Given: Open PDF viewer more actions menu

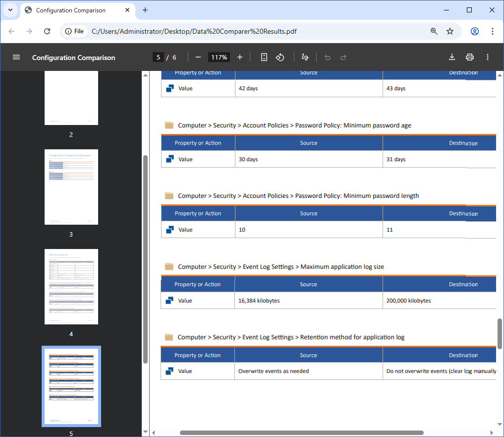Looking at the screenshot, I should [488, 57].
